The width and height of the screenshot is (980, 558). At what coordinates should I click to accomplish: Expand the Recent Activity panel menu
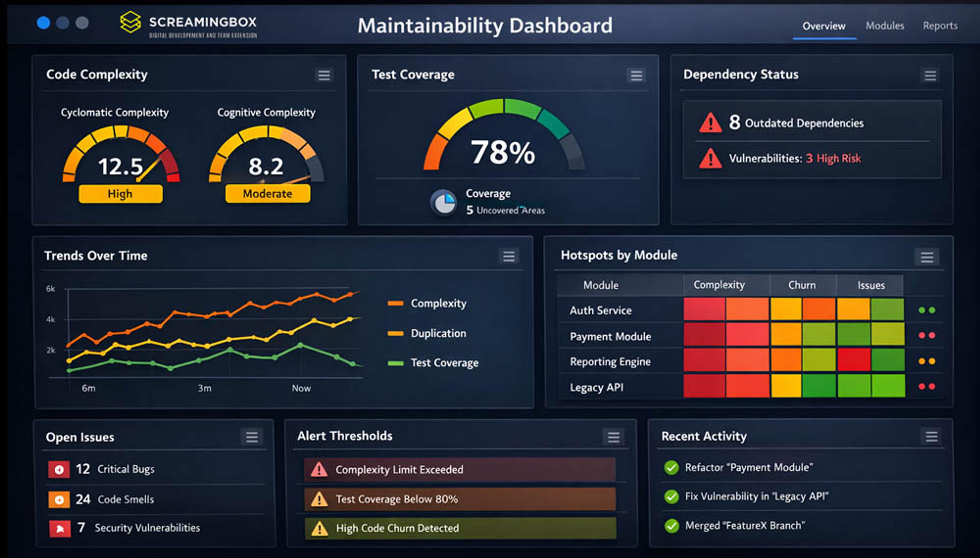pyautogui.click(x=931, y=436)
